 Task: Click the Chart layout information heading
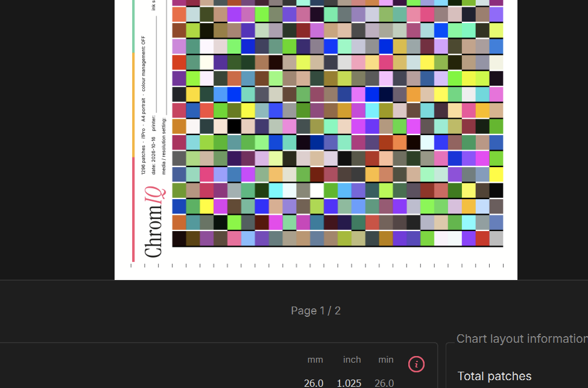[522, 339]
